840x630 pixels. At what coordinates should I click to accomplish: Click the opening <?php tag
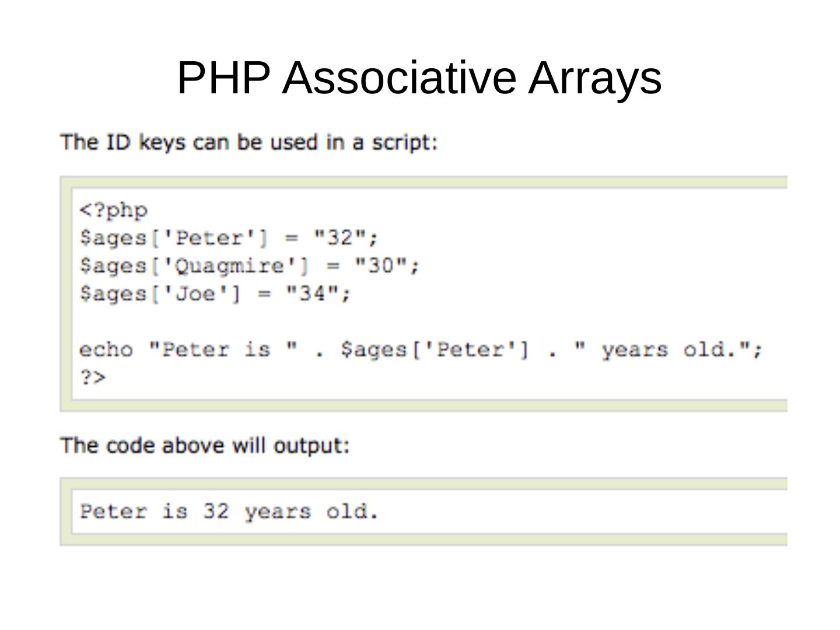pyautogui.click(x=114, y=210)
